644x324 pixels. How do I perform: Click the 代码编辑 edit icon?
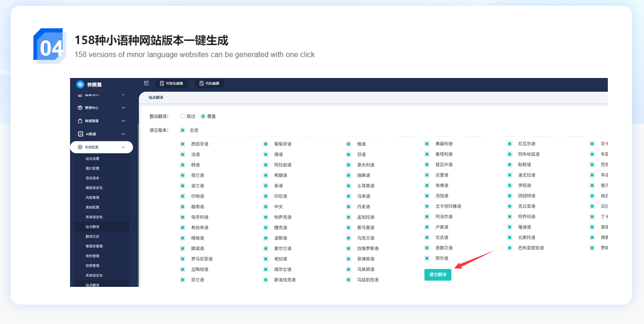202,84
